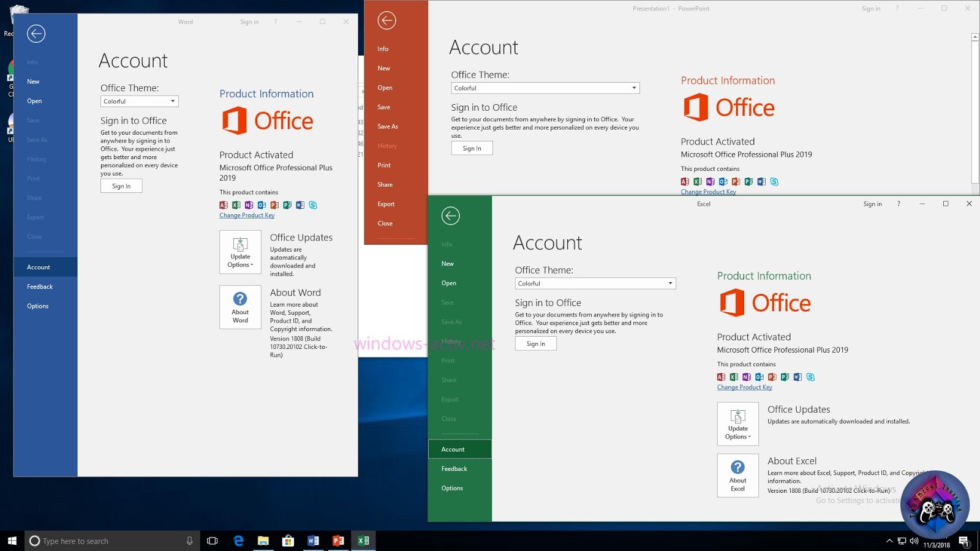Click the Outlook icon in Excel's product list
The image size is (980, 551).
[x=759, y=377]
